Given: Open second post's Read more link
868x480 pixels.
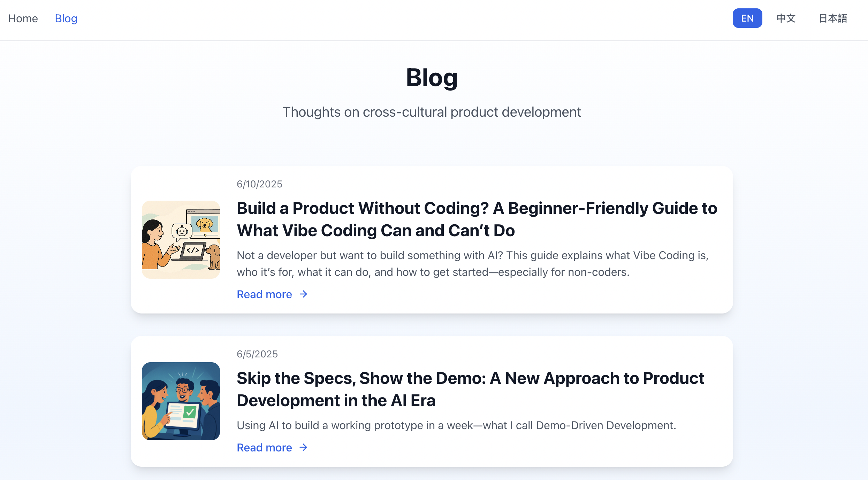Looking at the screenshot, I should (272, 448).
